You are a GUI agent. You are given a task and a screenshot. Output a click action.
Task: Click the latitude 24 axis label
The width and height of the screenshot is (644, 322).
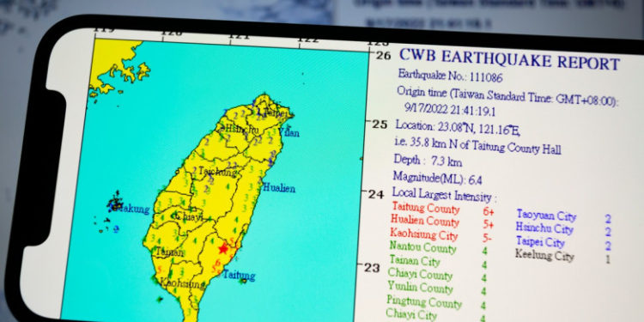tap(376, 194)
